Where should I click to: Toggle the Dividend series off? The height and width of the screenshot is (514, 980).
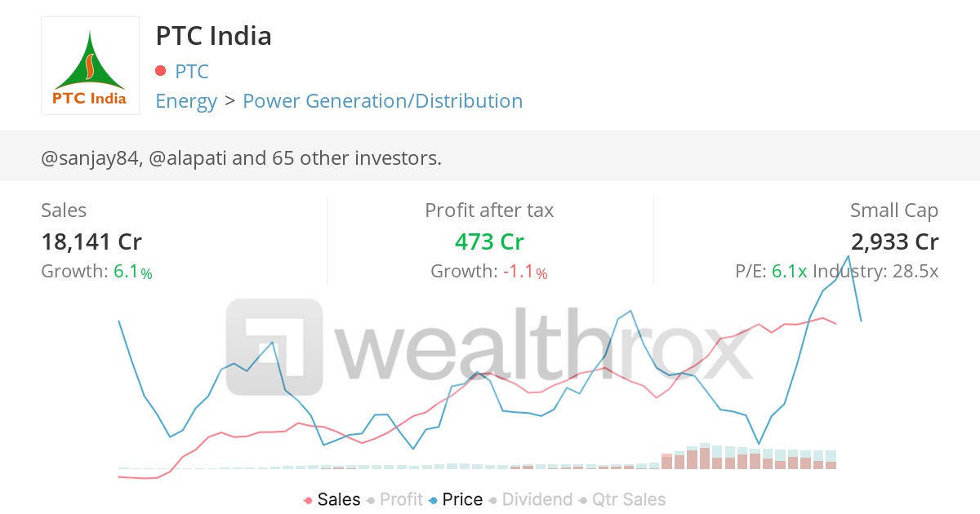point(537,498)
